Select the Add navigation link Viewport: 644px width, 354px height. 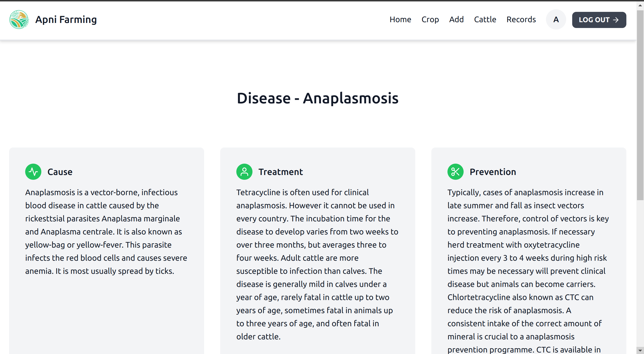click(x=456, y=20)
